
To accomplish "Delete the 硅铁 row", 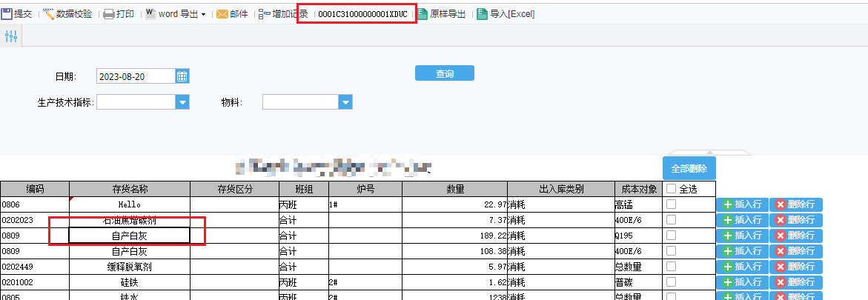I will [795, 282].
